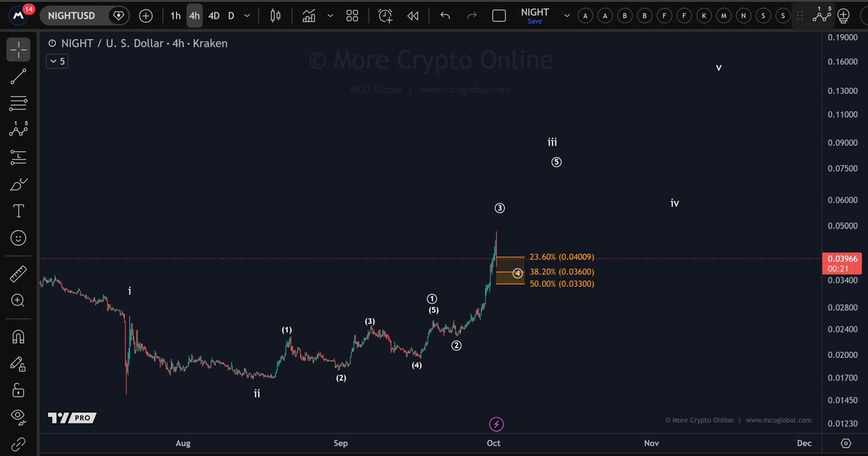The image size is (868, 456).
Task: Select the wave label iii on chart
Action: click(x=553, y=143)
